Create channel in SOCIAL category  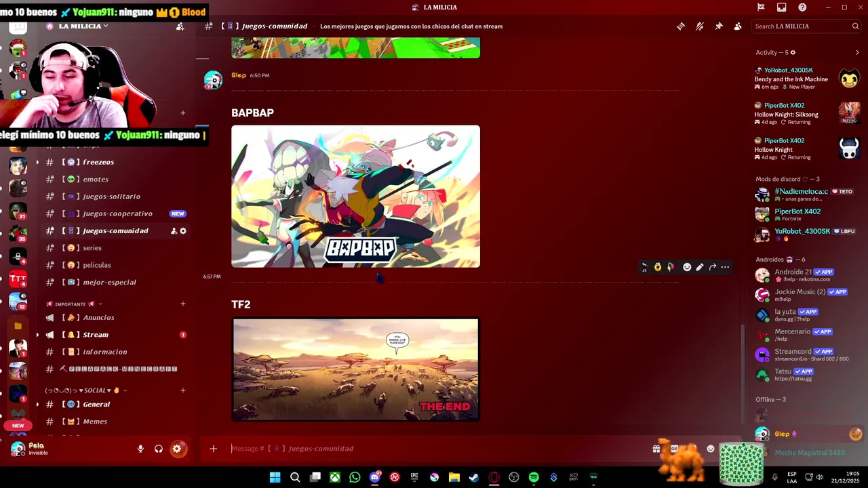point(183,390)
